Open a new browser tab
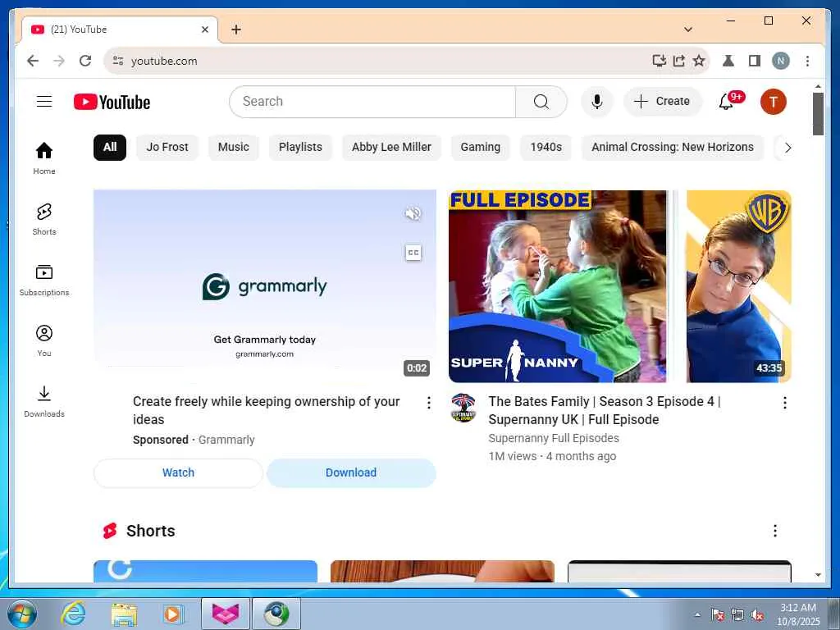 click(236, 30)
